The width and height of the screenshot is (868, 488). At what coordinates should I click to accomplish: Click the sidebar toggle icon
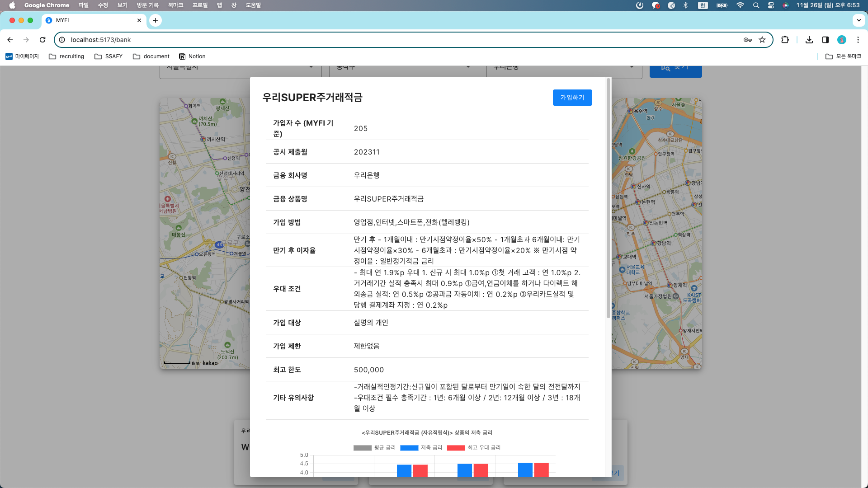pyautogui.click(x=826, y=40)
